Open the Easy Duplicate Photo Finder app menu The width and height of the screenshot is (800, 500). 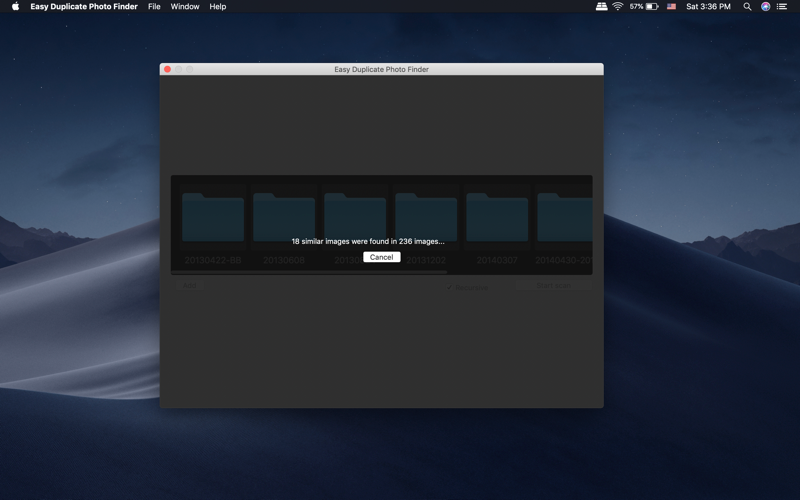click(x=84, y=7)
